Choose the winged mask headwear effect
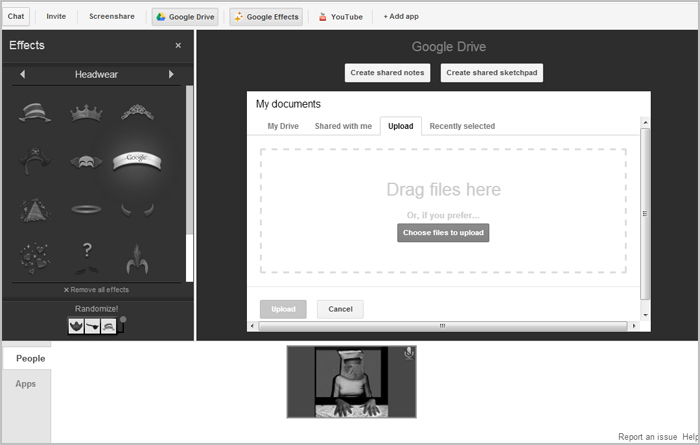This screenshot has height=445, width=700. click(86, 162)
